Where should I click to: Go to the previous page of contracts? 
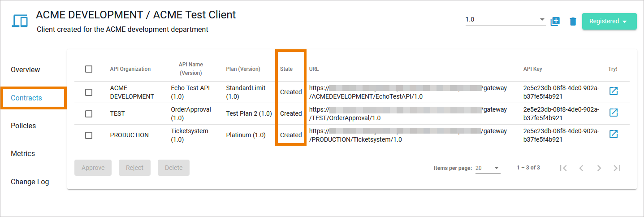pos(581,168)
